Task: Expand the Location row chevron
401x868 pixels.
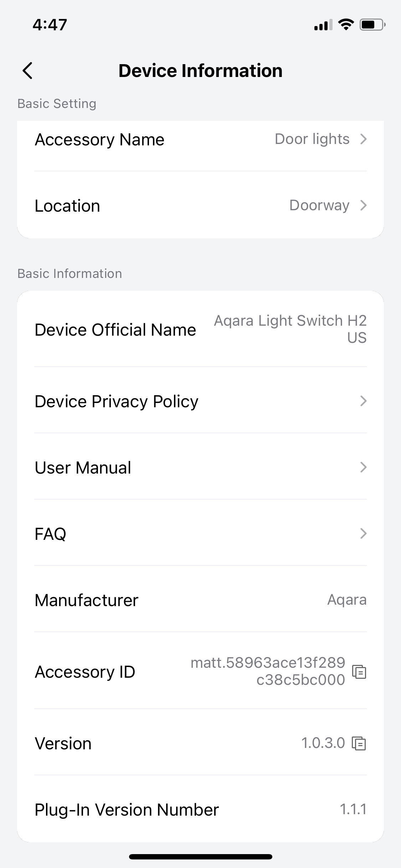Action: coord(363,205)
